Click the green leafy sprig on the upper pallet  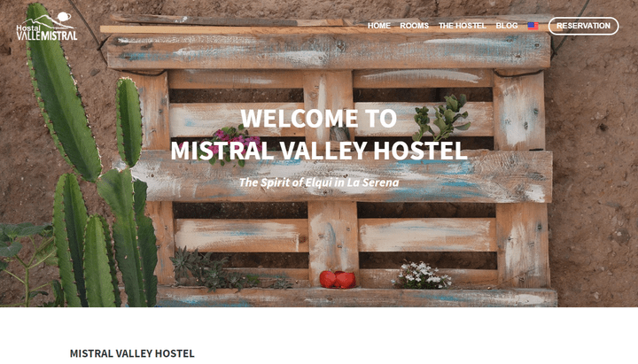coord(441,118)
